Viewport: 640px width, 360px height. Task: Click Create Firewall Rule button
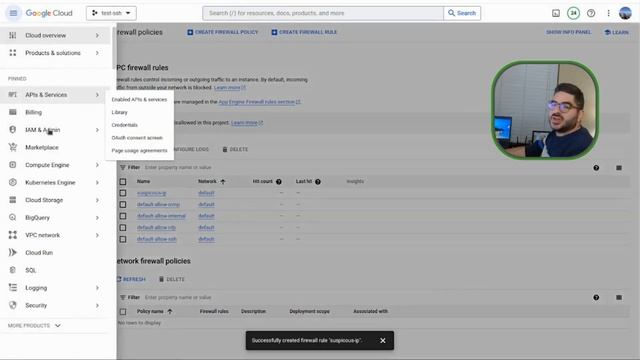click(x=304, y=32)
